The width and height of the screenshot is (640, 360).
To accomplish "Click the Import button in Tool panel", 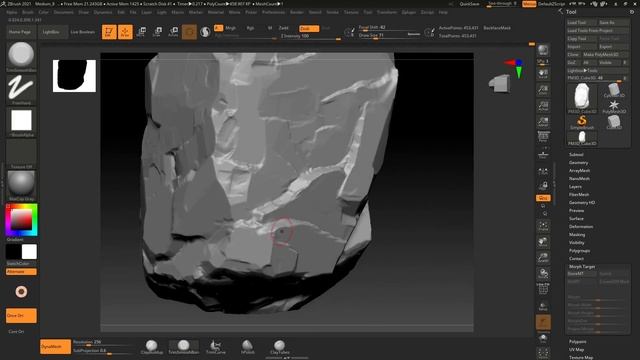I will tap(582, 47).
